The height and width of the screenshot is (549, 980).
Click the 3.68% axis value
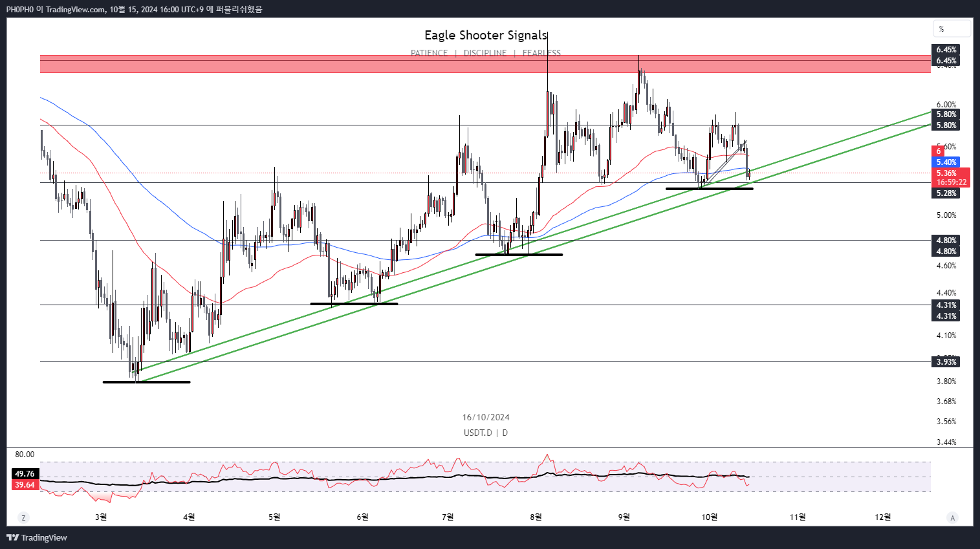pyautogui.click(x=946, y=402)
